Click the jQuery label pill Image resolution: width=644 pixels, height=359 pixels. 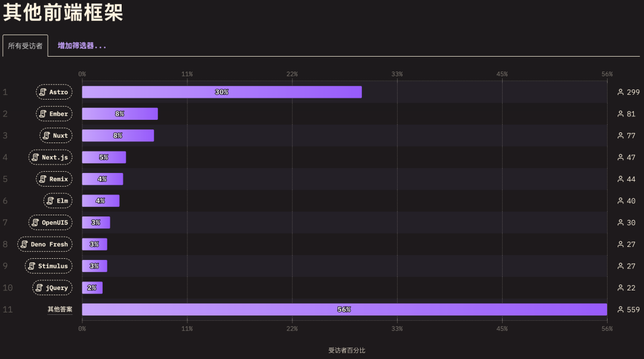(52, 288)
